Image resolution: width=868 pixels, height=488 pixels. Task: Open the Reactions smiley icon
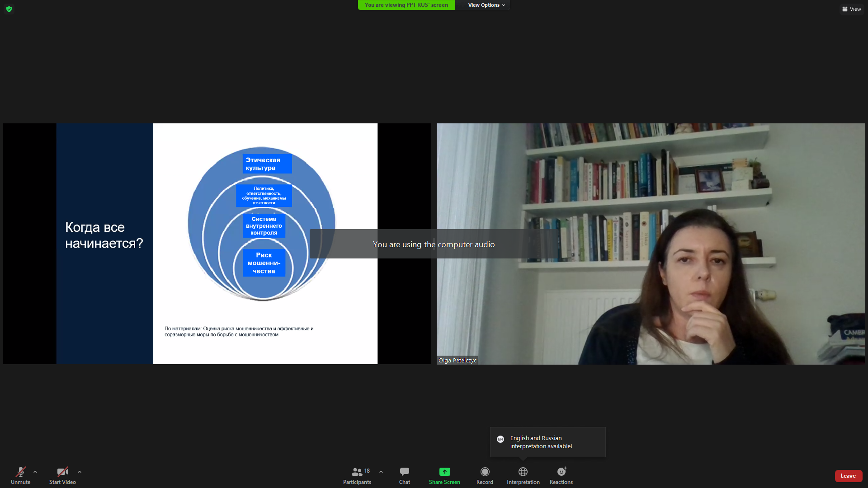pos(561,472)
